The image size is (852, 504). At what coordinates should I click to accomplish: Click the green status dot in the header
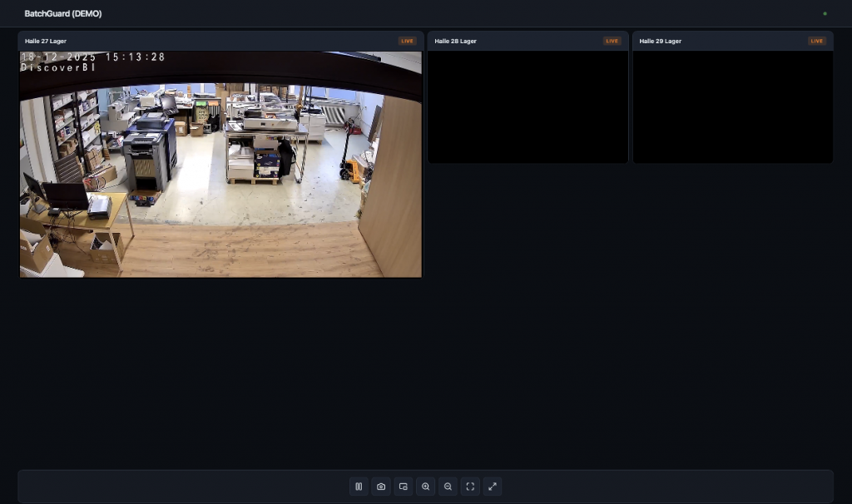pyautogui.click(x=825, y=13)
